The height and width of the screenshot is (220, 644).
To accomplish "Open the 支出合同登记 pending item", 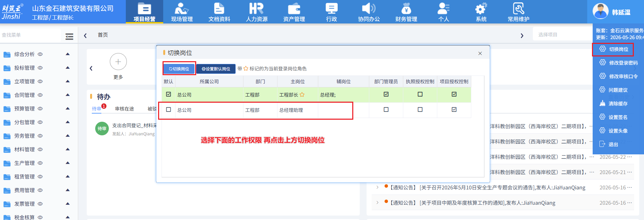I will (x=134, y=125).
